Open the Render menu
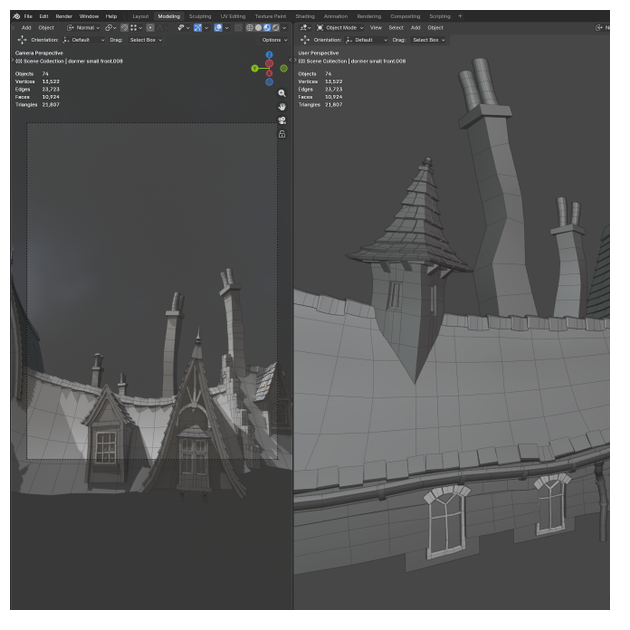The width and height of the screenshot is (630, 630). (64, 16)
